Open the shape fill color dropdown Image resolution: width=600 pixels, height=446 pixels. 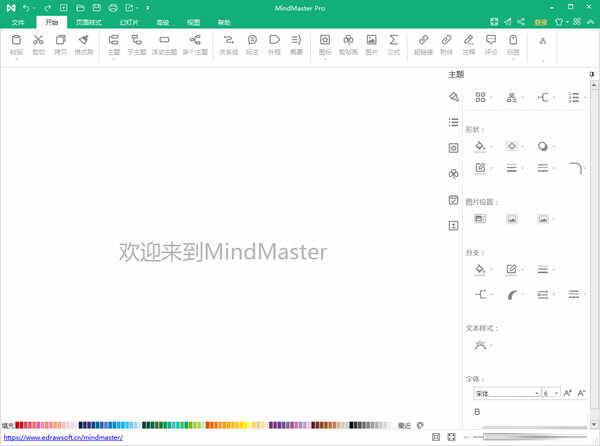coord(483,145)
